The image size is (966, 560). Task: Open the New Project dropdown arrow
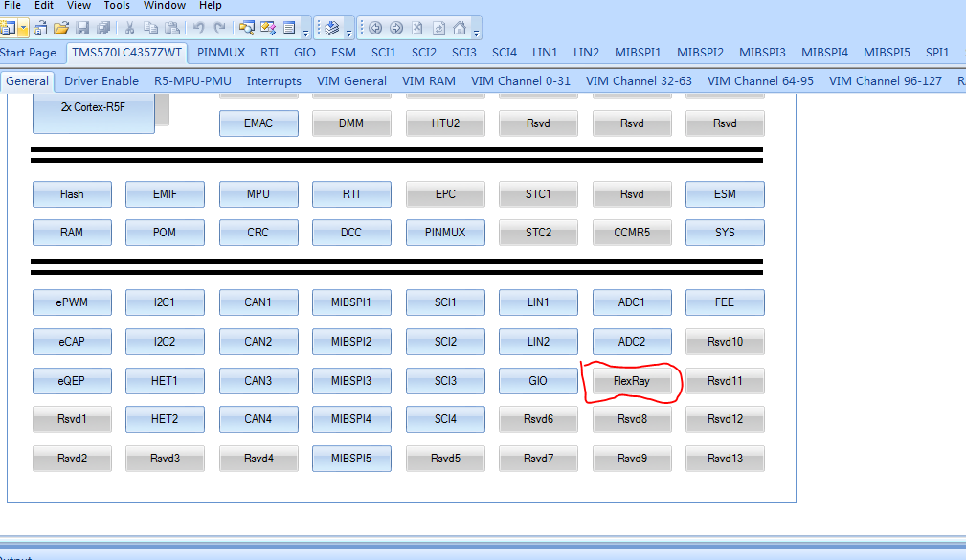click(x=23, y=29)
